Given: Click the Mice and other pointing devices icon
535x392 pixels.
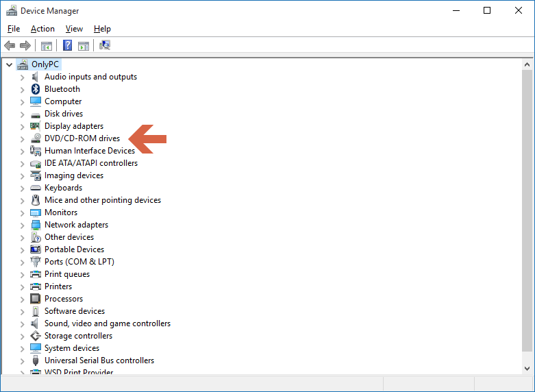Looking at the screenshot, I should 36,200.
